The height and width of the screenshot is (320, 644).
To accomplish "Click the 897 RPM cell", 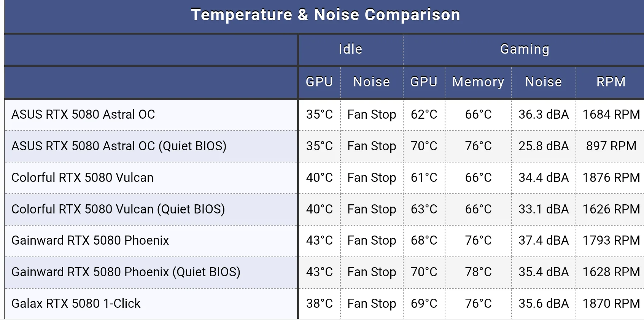I will pyautogui.click(x=611, y=146).
